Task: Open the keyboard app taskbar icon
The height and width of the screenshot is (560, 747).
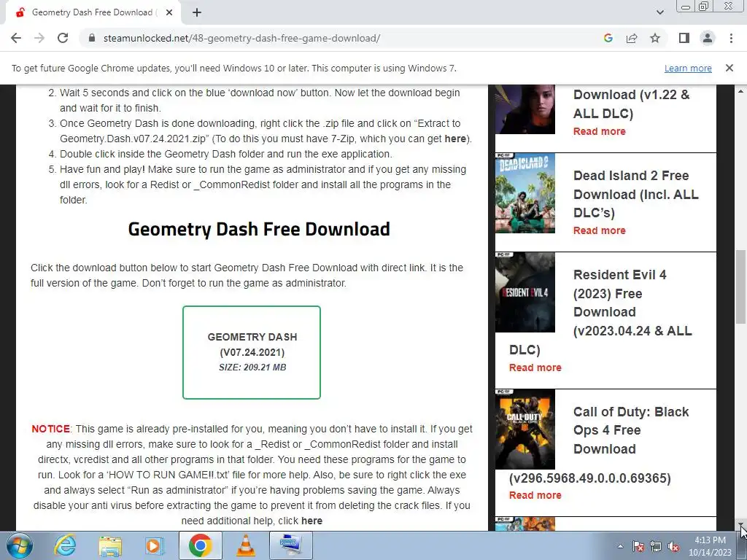Action: point(290,545)
